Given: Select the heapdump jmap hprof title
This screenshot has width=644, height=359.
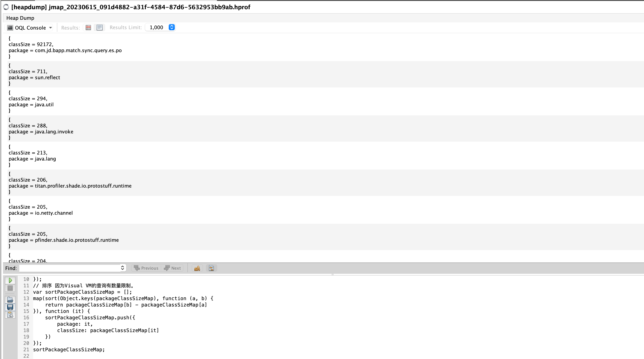Looking at the screenshot, I should click(131, 7).
